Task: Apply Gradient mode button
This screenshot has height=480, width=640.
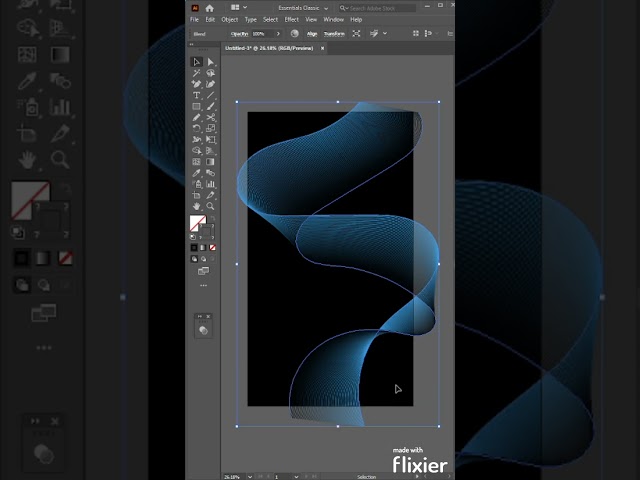Action: click(x=203, y=248)
